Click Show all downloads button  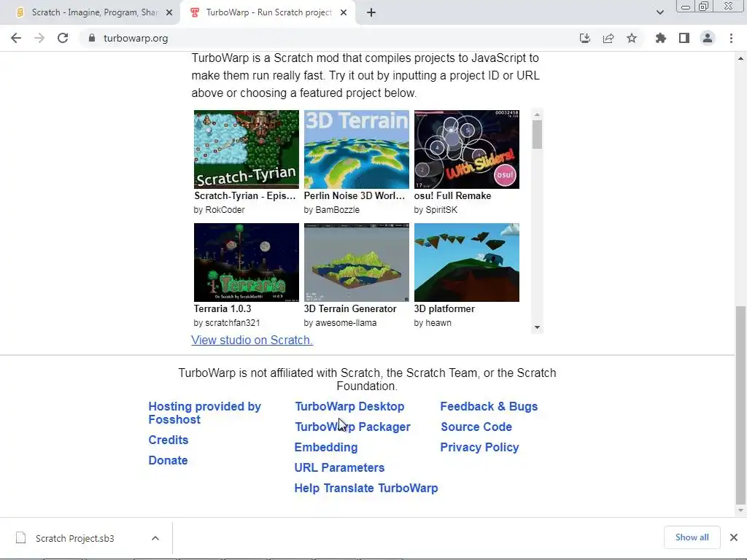(x=692, y=537)
